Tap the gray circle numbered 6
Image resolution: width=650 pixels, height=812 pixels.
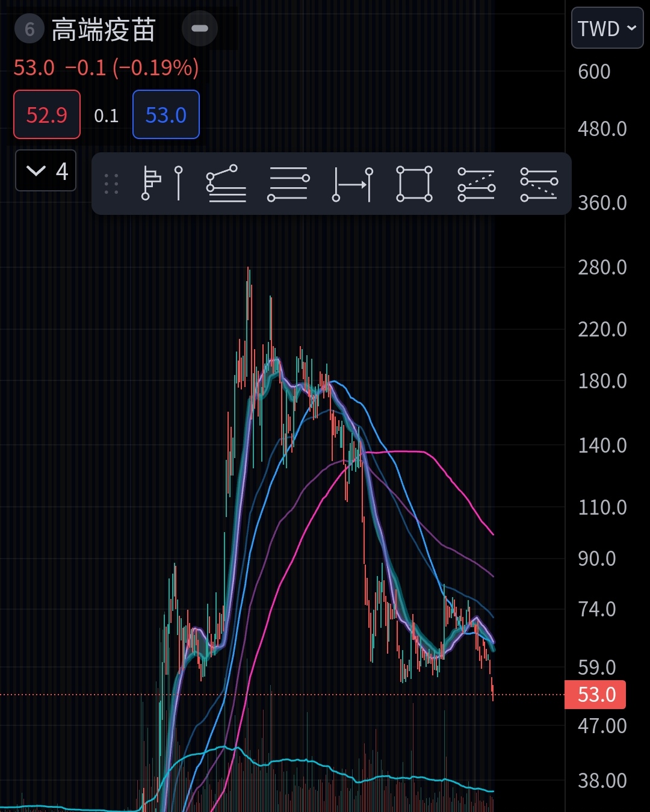29,29
